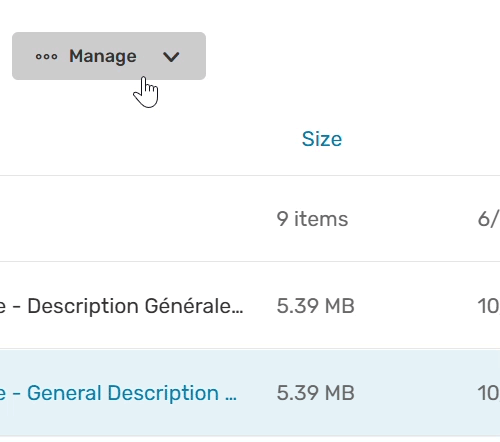Select the highlighted blue General Description row
The width and height of the screenshot is (500, 442).
coord(250,393)
